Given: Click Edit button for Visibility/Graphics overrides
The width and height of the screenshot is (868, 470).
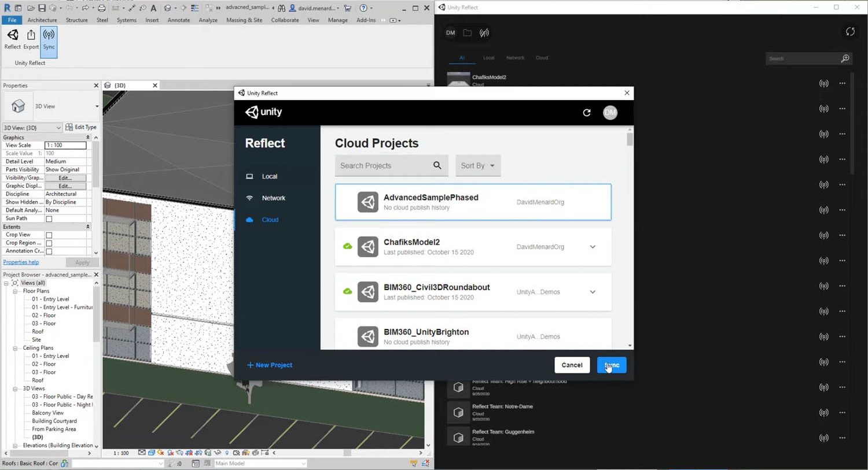Looking at the screenshot, I should (65, 178).
